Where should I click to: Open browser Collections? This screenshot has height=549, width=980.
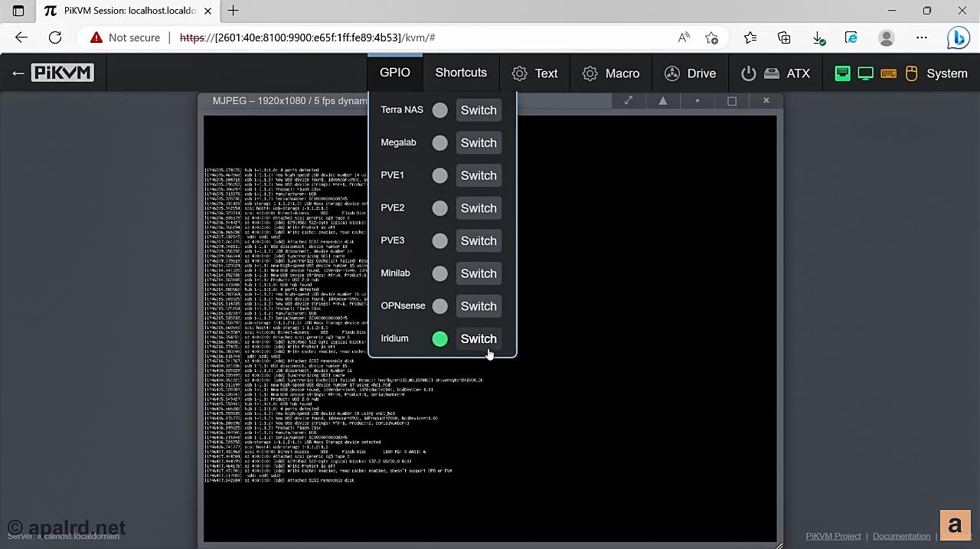click(x=784, y=38)
